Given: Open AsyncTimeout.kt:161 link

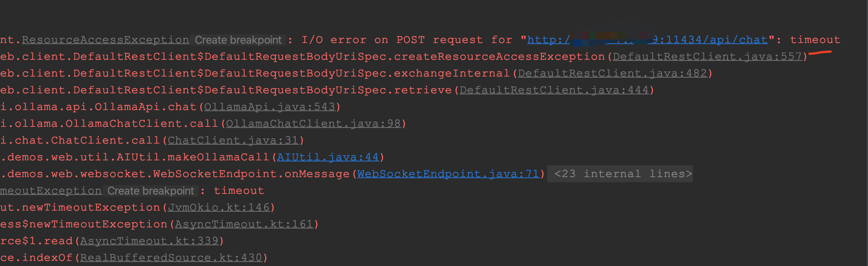Looking at the screenshot, I should 244,224.
